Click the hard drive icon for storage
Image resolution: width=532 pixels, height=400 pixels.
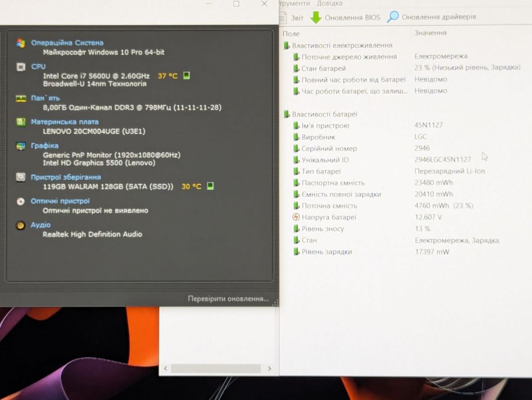(x=21, y=177)
